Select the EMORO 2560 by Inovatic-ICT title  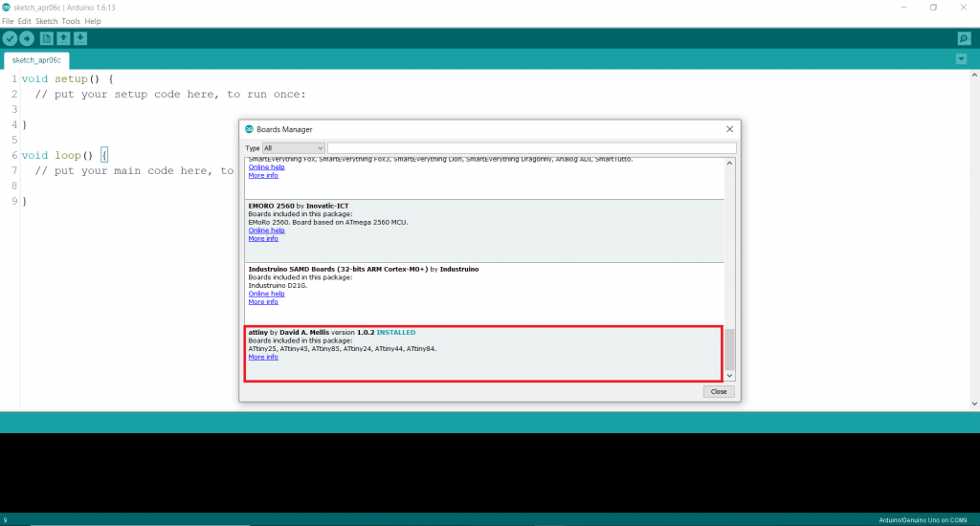pyautogui.click(x=299, y=207)
